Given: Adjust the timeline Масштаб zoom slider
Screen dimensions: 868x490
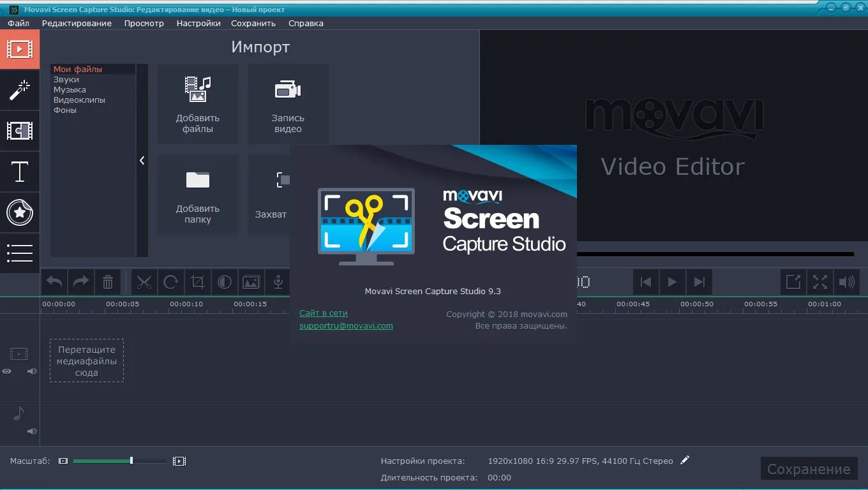Looking at the screenshot, I should pyautogui.click(x=119, y=461).
